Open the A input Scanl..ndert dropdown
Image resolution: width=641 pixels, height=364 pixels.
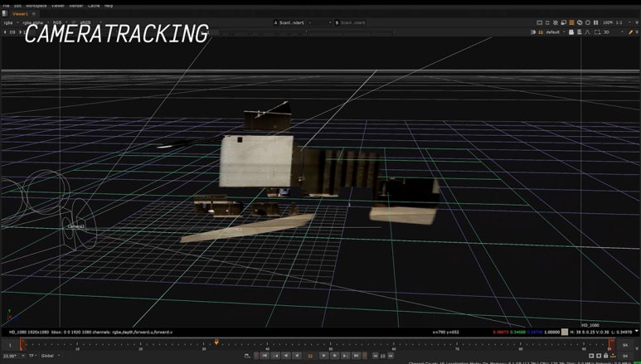click(x=292, y=23)
